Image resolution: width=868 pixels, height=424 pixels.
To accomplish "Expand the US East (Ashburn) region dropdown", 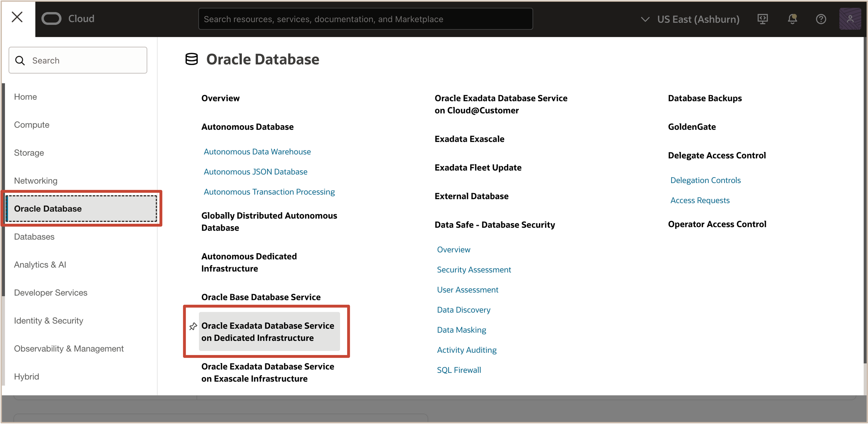I will tap(690, 19).
